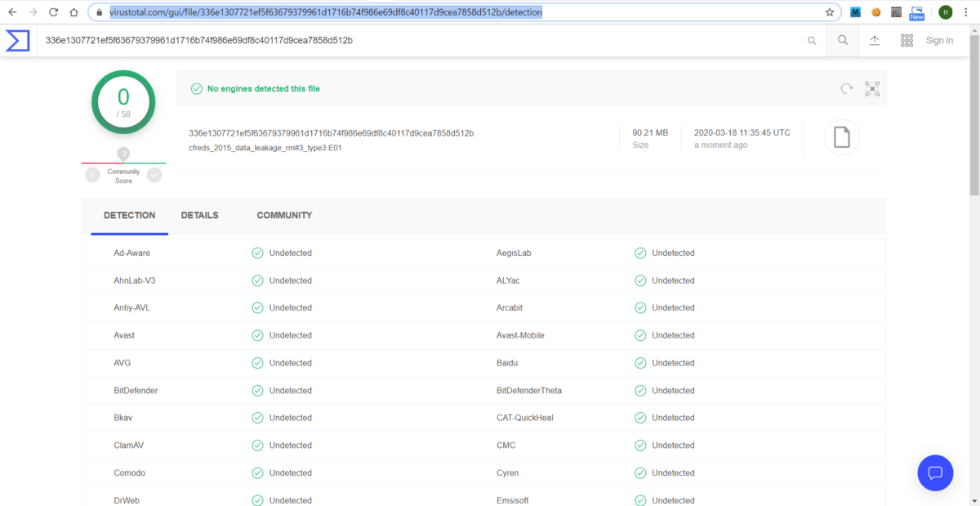Image resolution: width=980 pixels, height=506 pixels.
Task: Click the VirusTotal logo icon
Action: (x=18, y=41)
